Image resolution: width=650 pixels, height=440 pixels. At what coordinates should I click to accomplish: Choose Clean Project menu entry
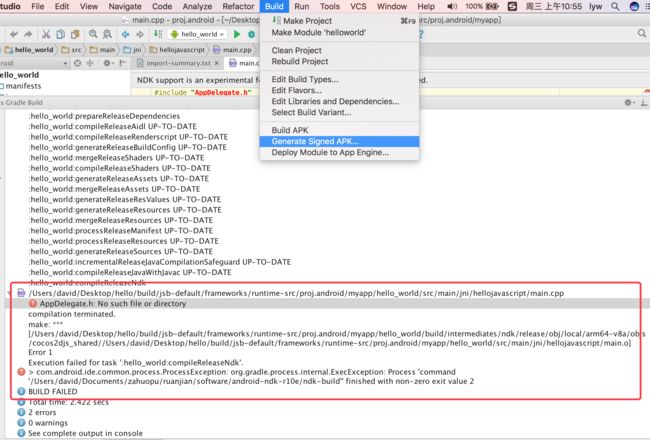(x=339, y=50)
